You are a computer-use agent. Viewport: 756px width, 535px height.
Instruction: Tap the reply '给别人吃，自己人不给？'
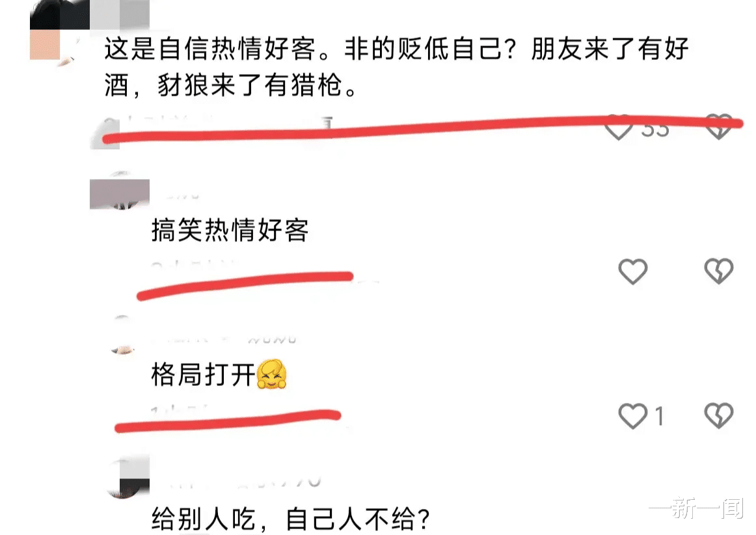click(291, 519)
